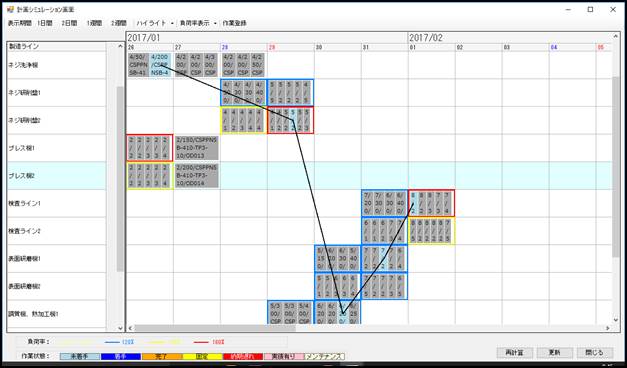This screenshot has width=627, height=368.
Task: Click the up arrow of line list scrollbar
Action: [120, 46]
